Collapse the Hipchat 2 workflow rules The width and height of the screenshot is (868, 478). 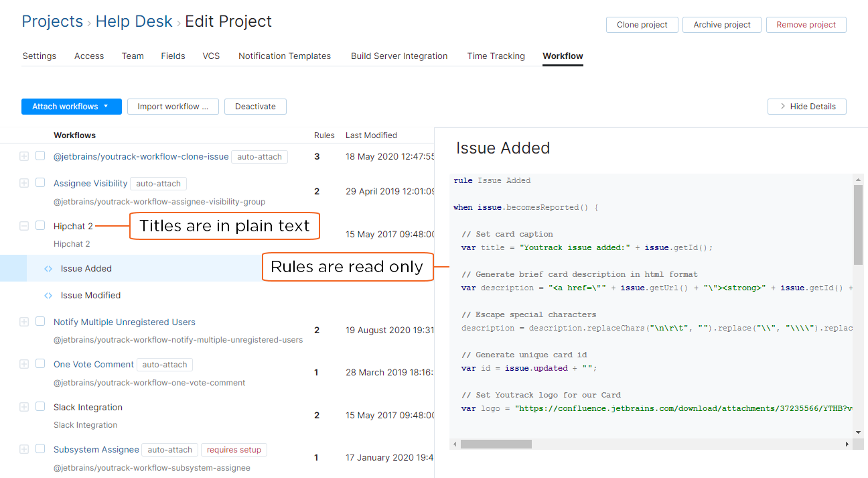(x=24, y=226)
